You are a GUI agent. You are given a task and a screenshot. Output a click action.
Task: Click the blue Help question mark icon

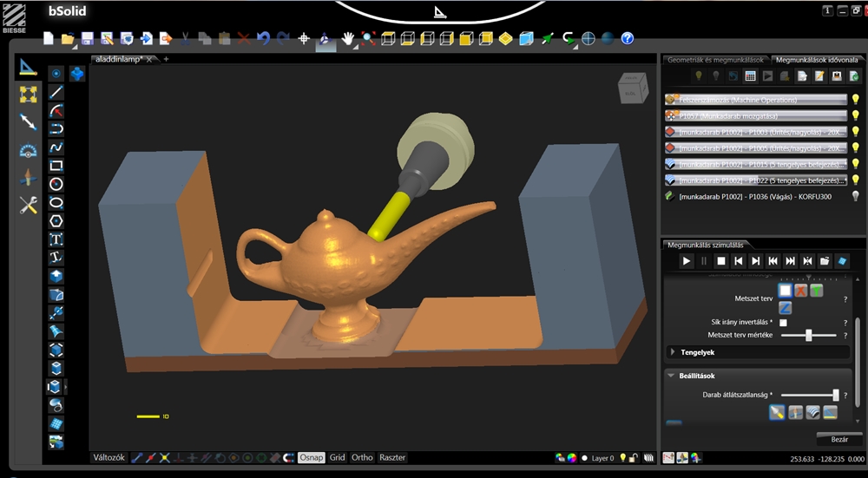627,38
